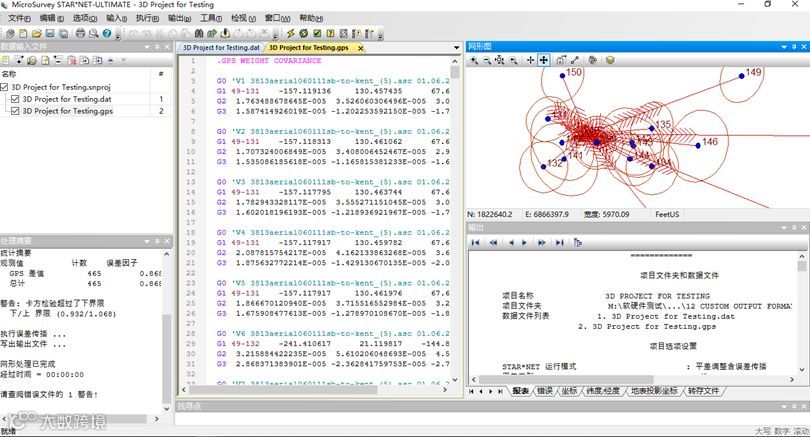The width and height of the screenshot is (810, 437).
Task: Click the horizontal scrollbar of the output report
Action: (x=633, y=379)
